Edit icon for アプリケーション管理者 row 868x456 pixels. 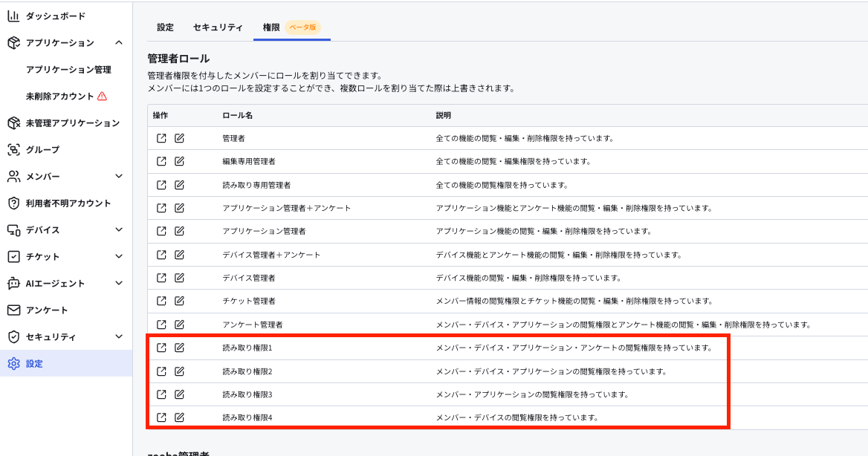179,231
